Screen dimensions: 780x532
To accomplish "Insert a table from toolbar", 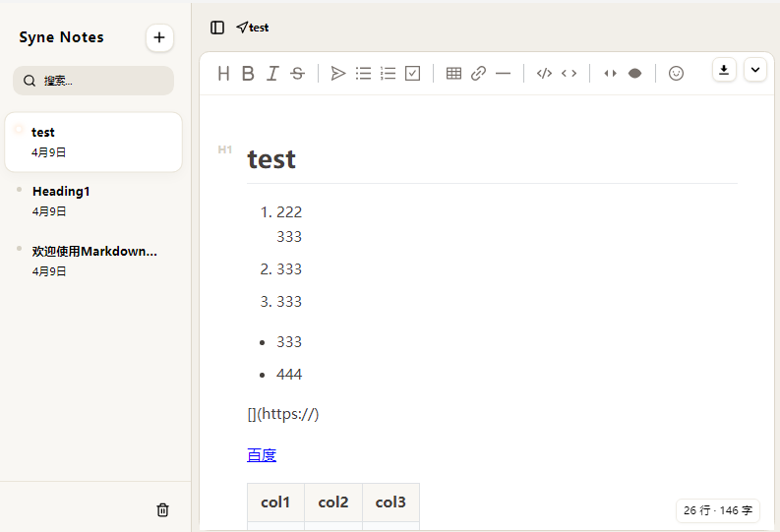I will point(453,73).
